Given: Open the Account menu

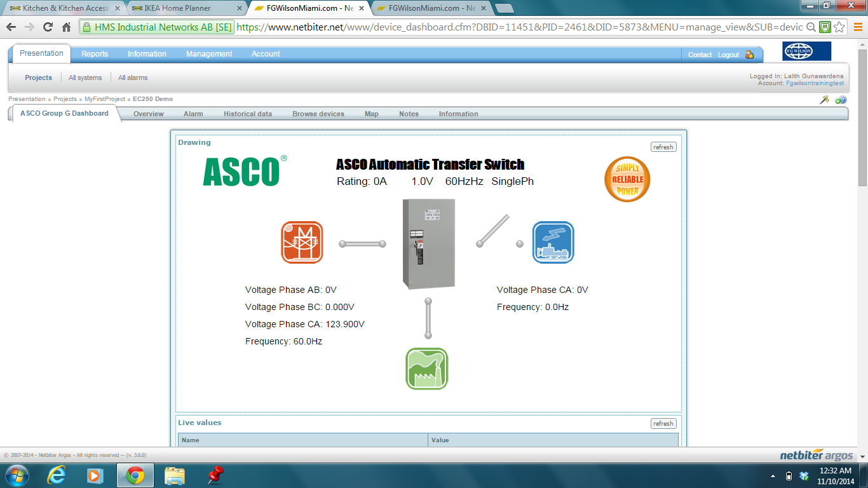Looking at the screenshot, I should tap(266, 54).
